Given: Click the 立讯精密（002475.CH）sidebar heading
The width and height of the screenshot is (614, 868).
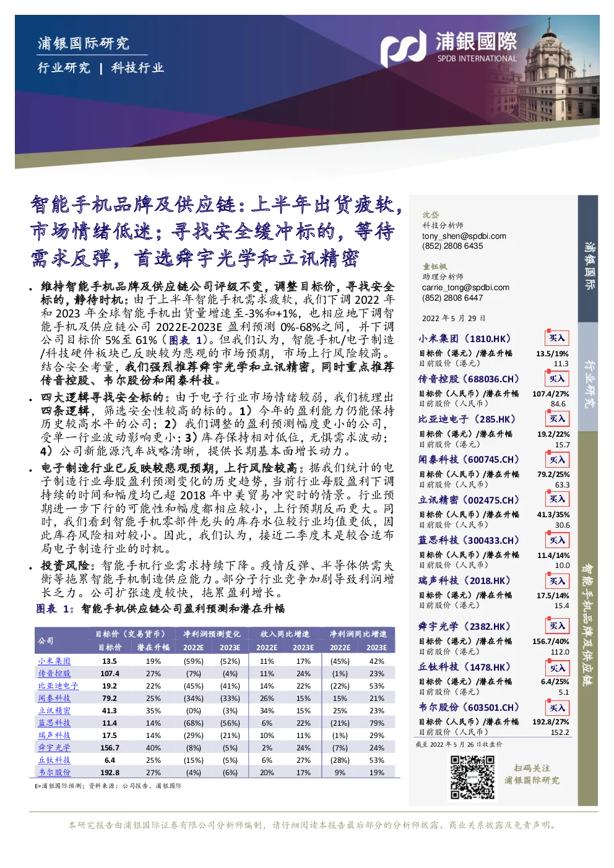Looking at the screenshot, I should 469,500.
